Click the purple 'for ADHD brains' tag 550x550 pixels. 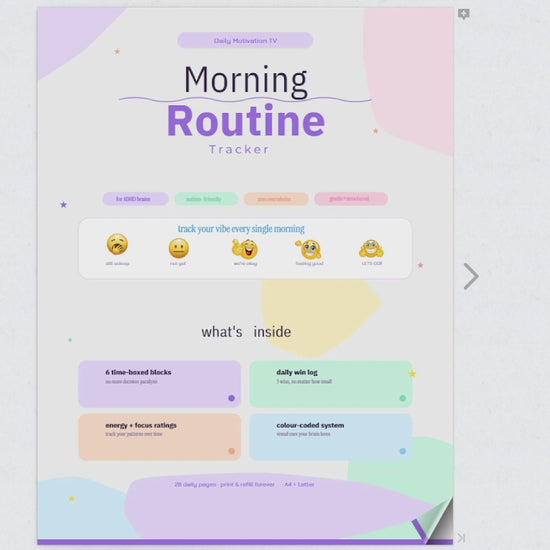[135, 199]
